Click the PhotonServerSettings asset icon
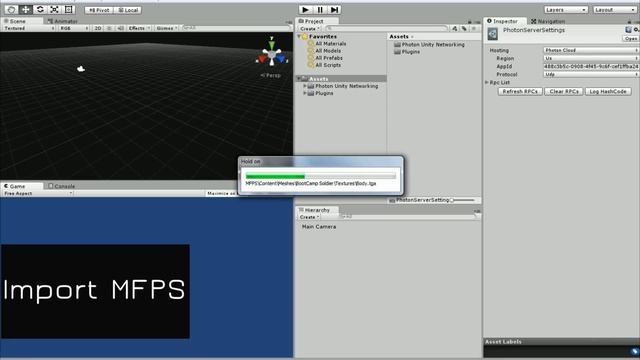Screen dimensions: 640x360 tap(493, 34)
